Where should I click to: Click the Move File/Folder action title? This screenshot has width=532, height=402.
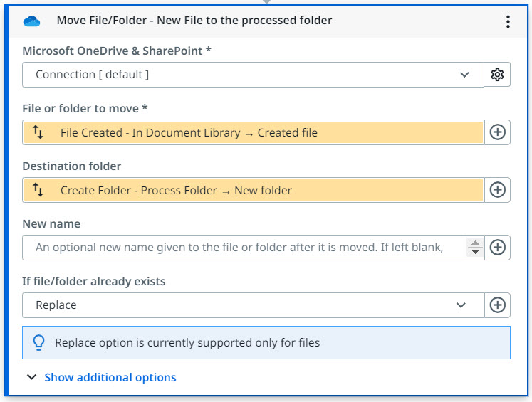pyautogui.click(x=194, y=21)
